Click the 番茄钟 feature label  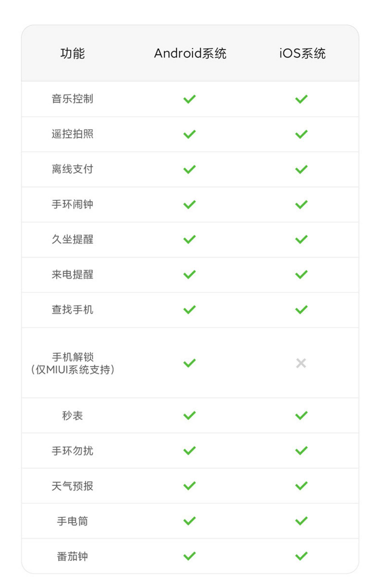pyautogui.click(x=72, y=556)
